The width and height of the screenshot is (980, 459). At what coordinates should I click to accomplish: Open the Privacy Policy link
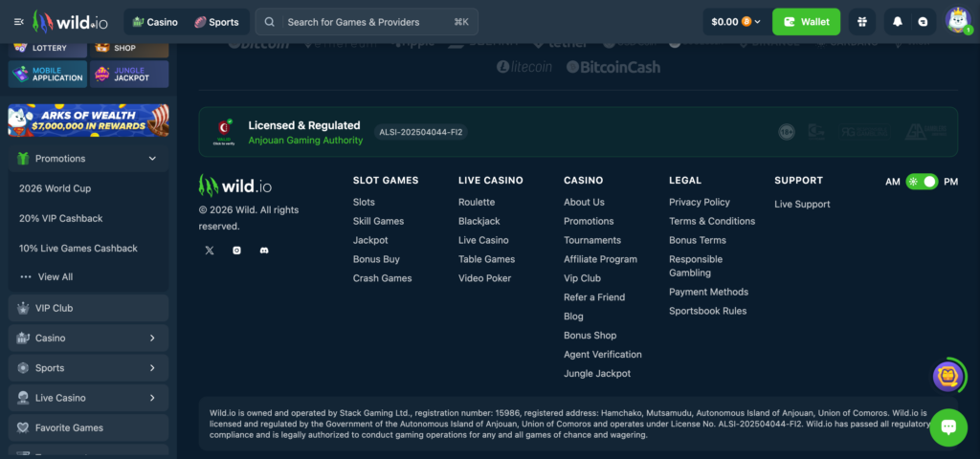(x=700, y=203)
